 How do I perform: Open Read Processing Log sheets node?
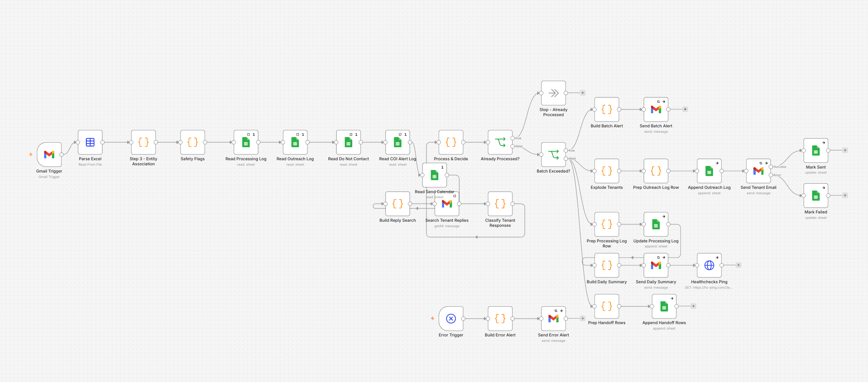[x=246, y=142]
